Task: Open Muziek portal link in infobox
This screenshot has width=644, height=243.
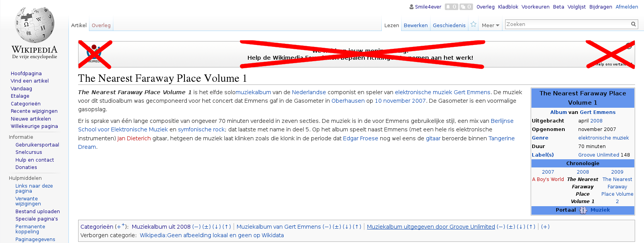Action: 600,210
